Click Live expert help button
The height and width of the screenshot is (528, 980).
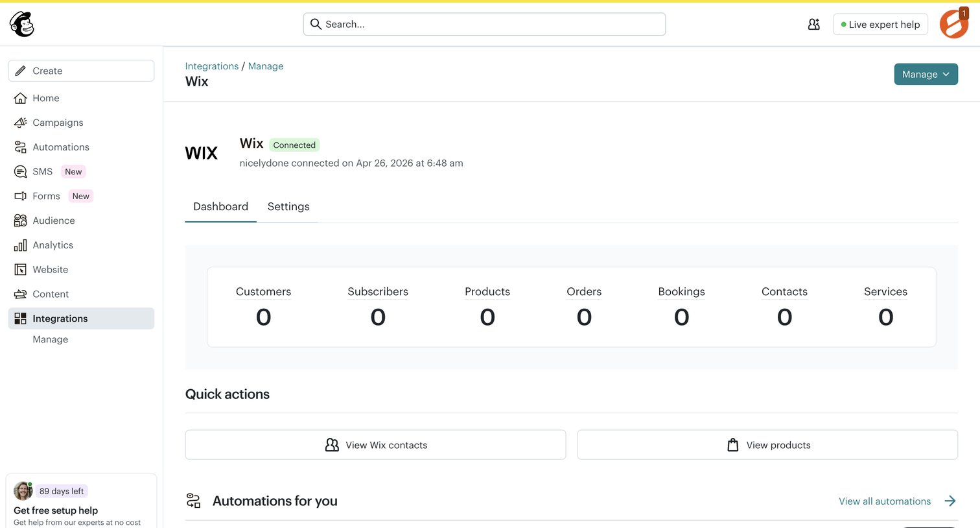[x=880, y=24]
